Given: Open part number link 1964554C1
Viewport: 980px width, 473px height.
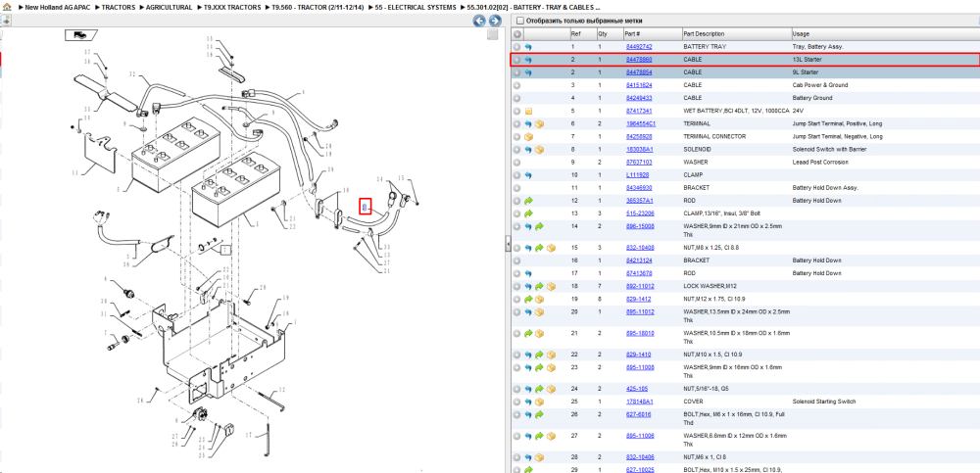Looking at the screenshot, I should click(641, 123).
